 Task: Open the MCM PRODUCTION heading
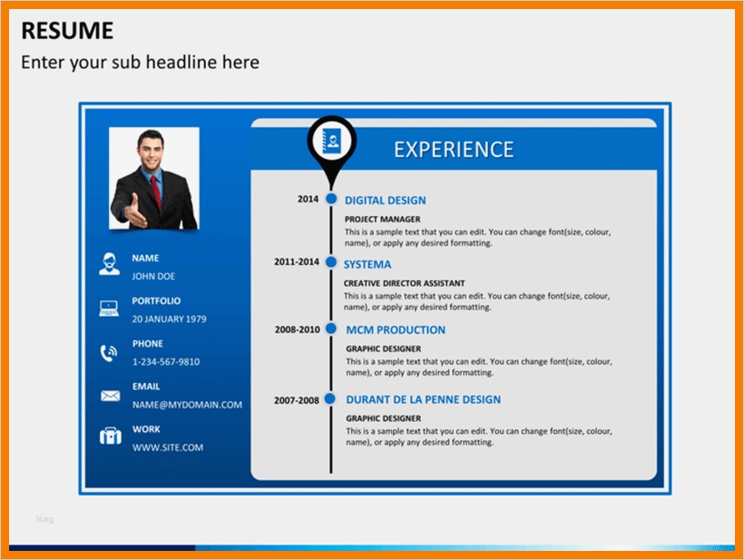click(395, 330)
